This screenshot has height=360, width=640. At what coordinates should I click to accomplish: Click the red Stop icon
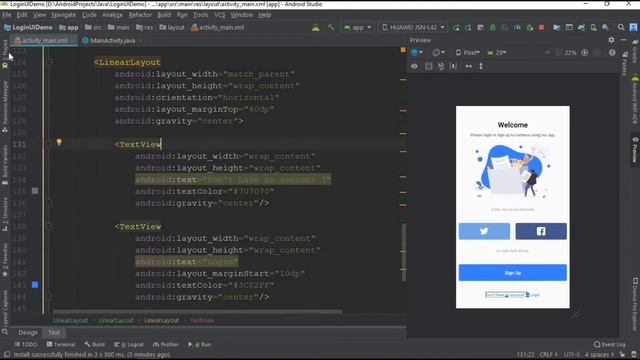click(542, 27)
